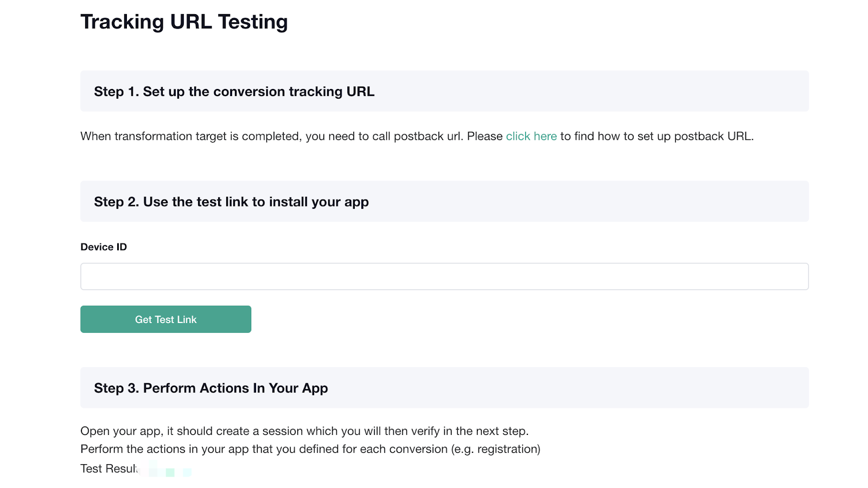
Task: Open the "click here" postback URL link
Action: [x=531, y=136]
